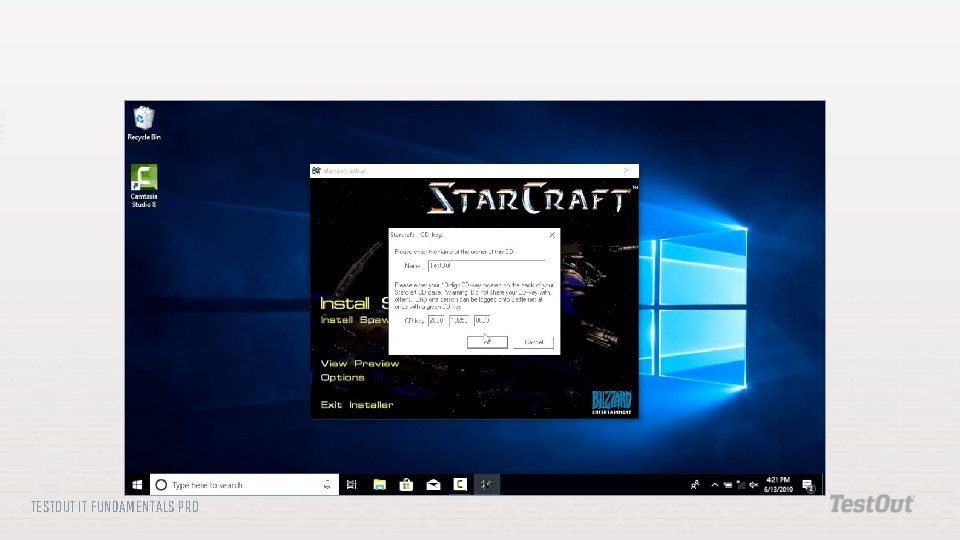Click the Install StarCraft menu entry

[x=354, y=303]
